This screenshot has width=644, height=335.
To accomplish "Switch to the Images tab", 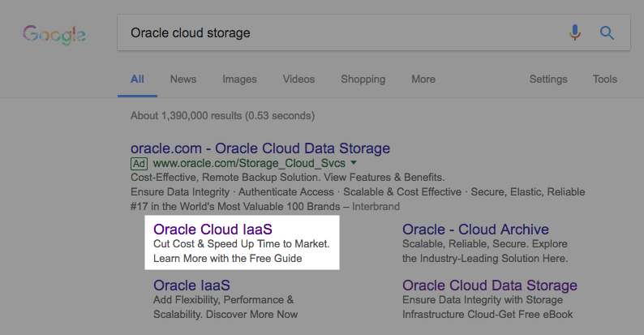I will click(239, 79).
